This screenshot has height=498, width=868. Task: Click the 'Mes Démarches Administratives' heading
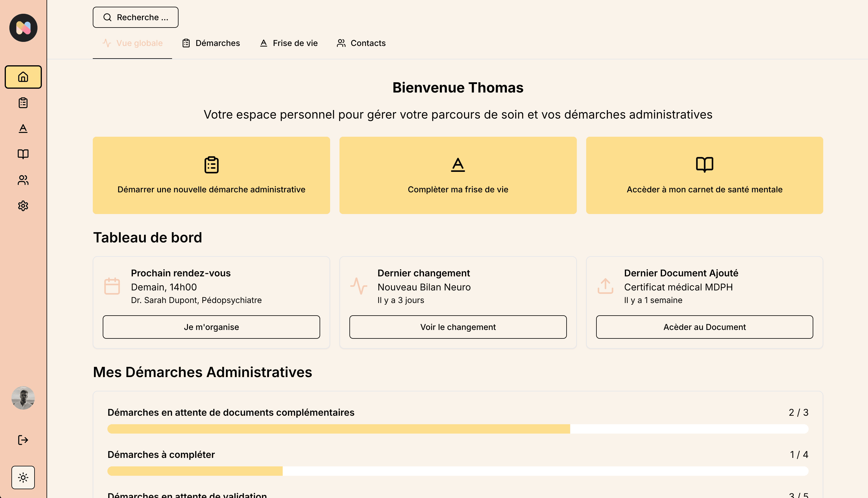tap(203, 372)
